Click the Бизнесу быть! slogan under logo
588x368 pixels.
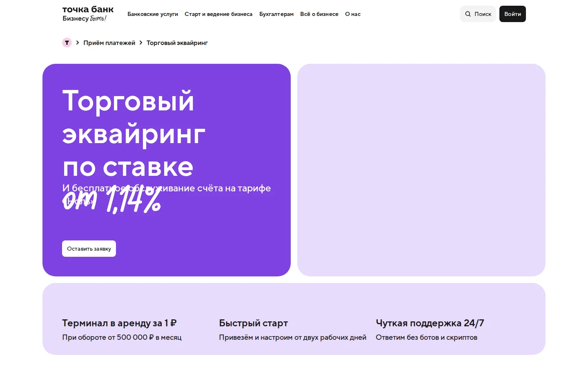coord(84,18)
